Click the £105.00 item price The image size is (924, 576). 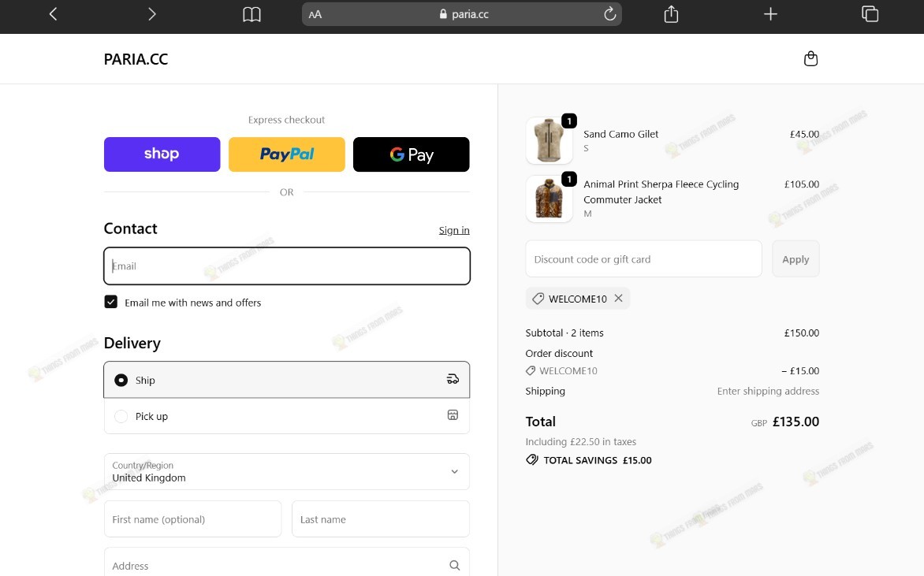[x=802, y=184]
